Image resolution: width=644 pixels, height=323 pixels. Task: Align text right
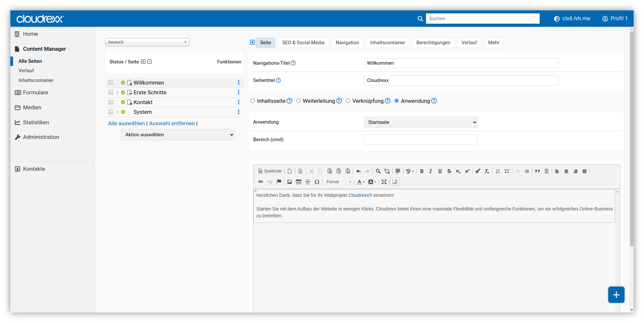[x=575, y=171]
